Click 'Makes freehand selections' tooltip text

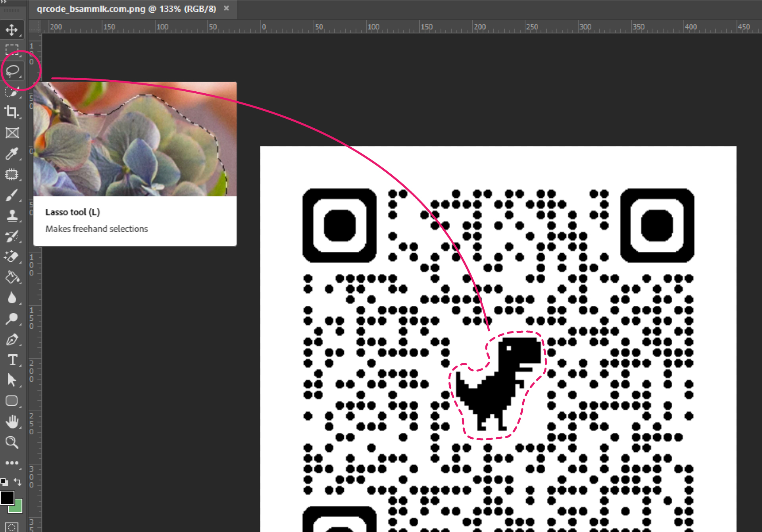tap(96, 229)
